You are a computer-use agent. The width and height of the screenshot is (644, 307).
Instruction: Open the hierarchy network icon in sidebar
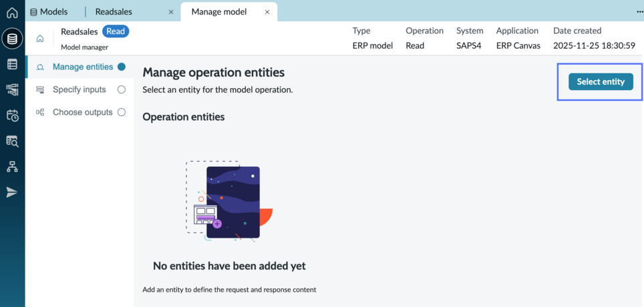tap(12, 167)
